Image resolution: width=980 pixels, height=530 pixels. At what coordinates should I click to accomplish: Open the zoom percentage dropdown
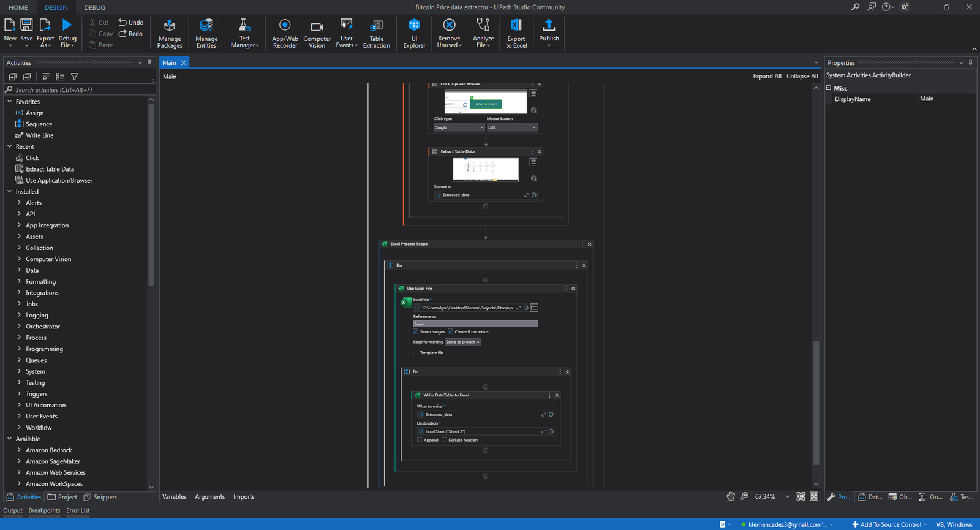click(x=788, y=496)
